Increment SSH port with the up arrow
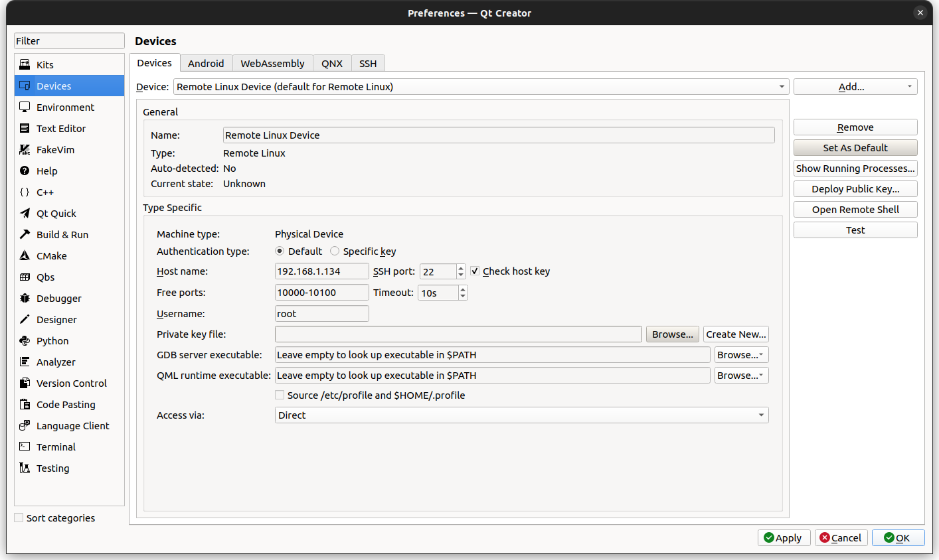The width and height of the screenshot is (939, 560). [460, 267]
